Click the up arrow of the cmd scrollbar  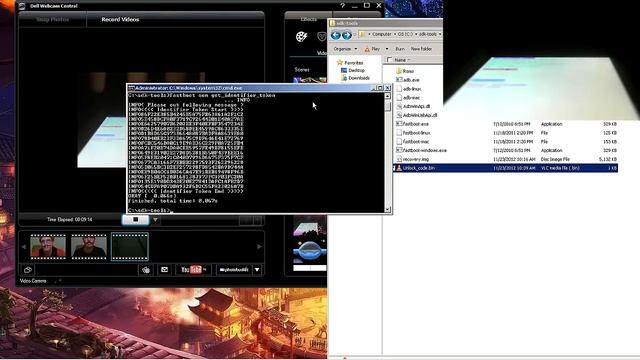387,96
